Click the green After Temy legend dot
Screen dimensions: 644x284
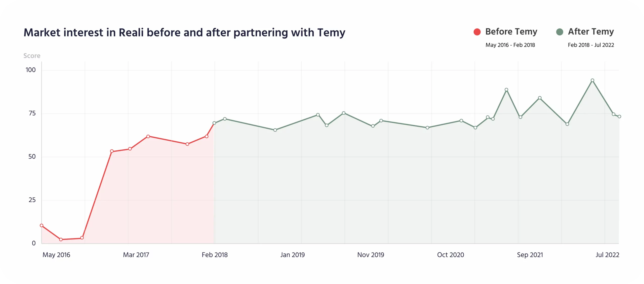click(559, 32)
